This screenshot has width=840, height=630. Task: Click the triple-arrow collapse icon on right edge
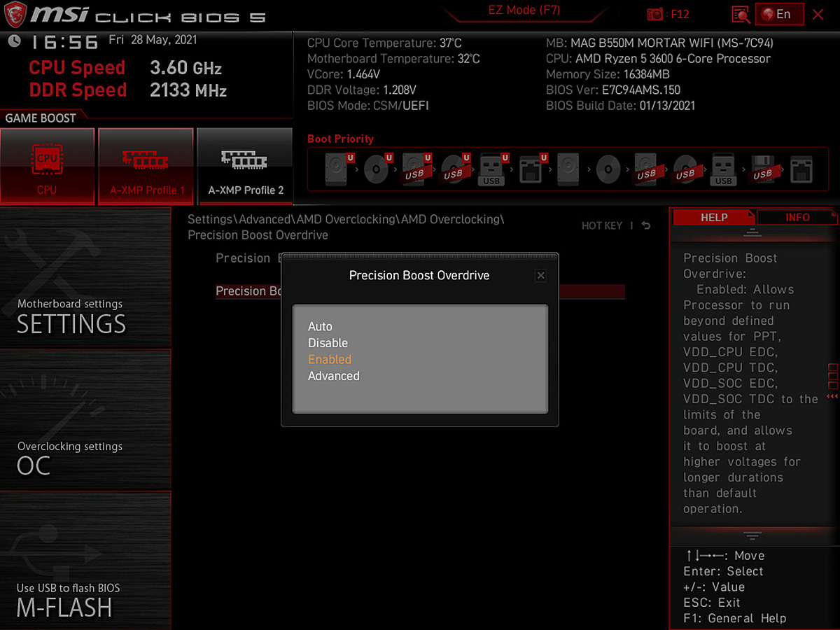(832, 397)
